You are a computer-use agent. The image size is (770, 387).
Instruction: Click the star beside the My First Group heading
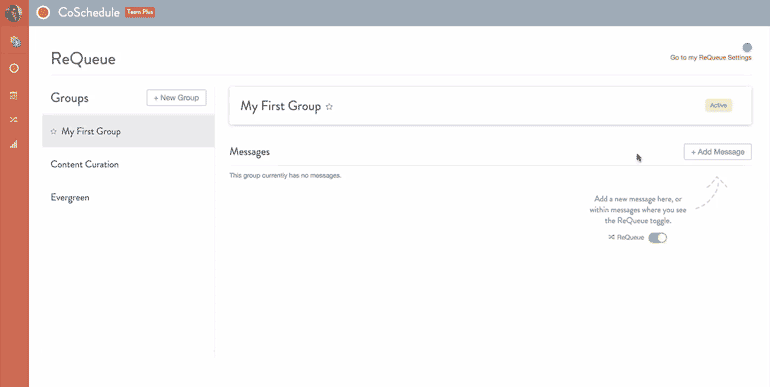tap(330, 107)
